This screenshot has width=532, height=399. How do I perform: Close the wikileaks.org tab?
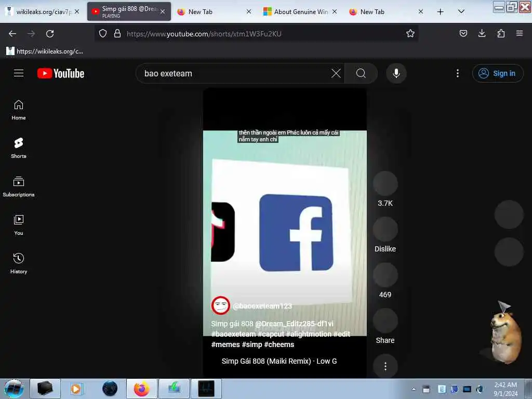(77, 11)
